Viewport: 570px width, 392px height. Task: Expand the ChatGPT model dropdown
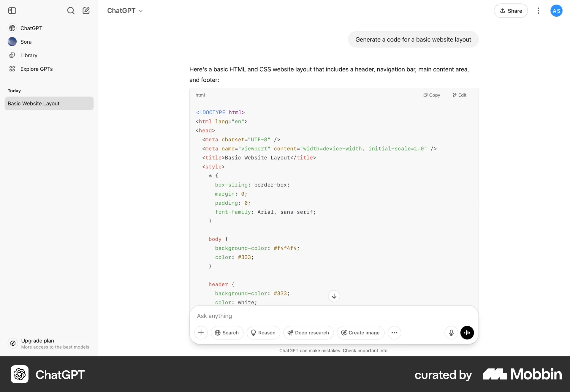125,11
